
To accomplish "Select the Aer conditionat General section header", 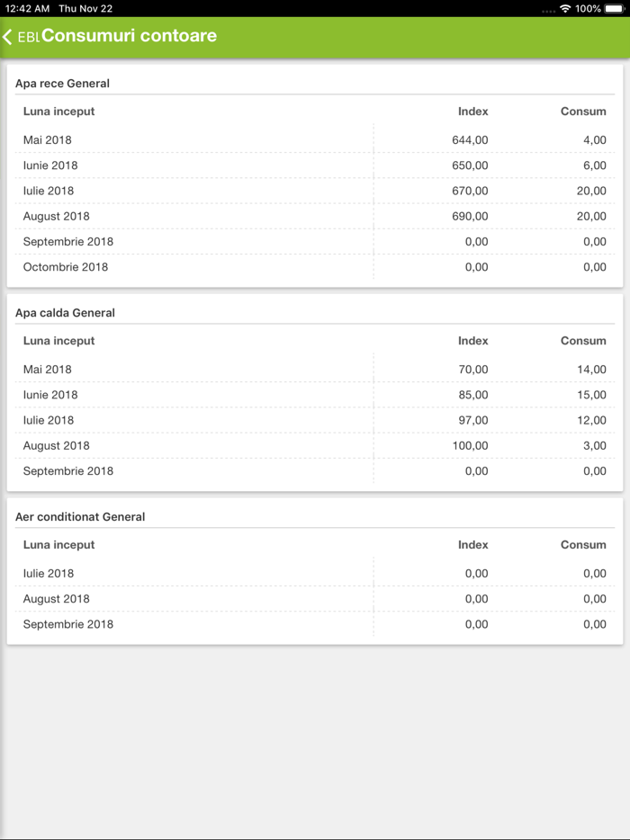I will tap(80, 517).
